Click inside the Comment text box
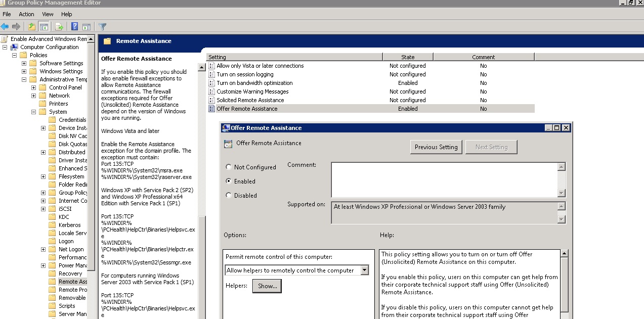The width and height of the screenshot is (644, 319). pos(444,179)
